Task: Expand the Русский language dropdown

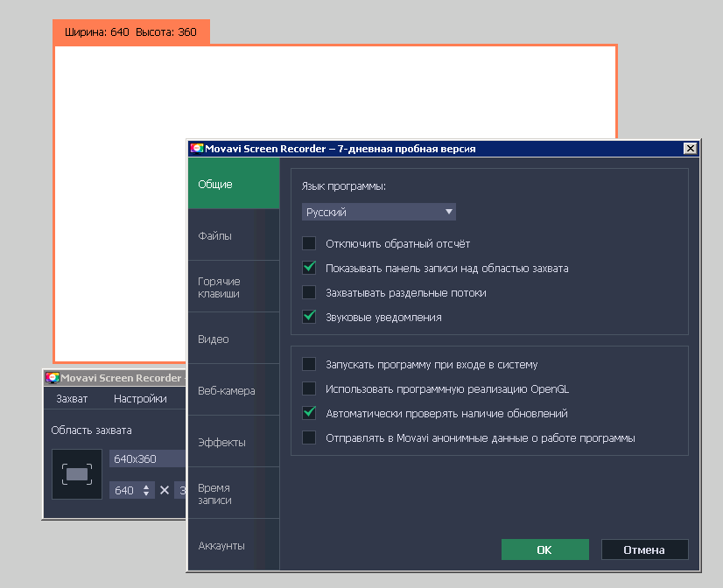Action: (x=378, y=212)
